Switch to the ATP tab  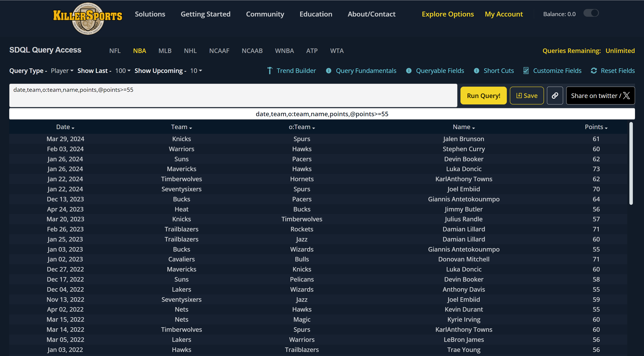pos(312,51)
